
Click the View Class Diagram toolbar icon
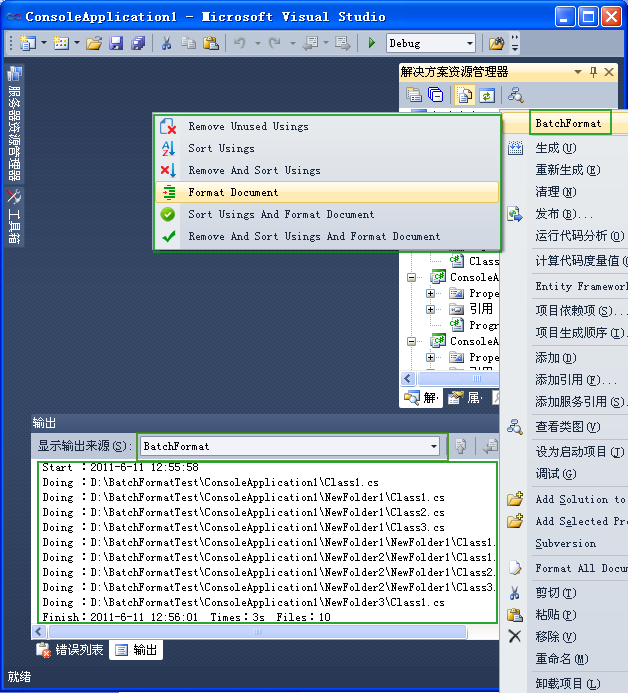point(515,95)
